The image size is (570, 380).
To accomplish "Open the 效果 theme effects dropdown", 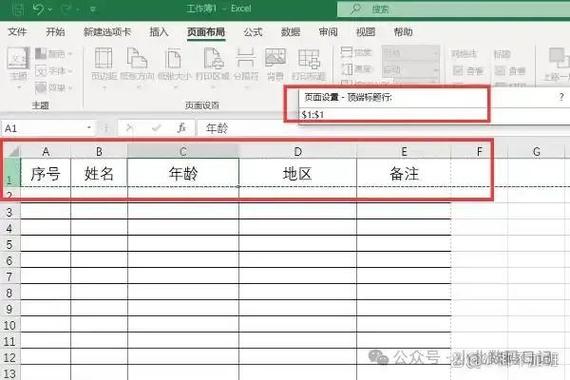I will [53, 87].
